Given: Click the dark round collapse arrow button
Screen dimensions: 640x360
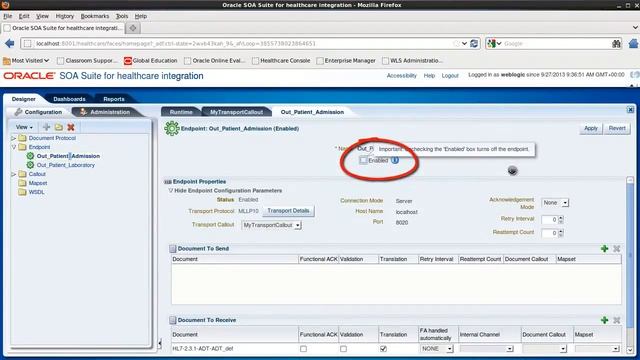Looking at the screenshot, I should tap(512, 171).
